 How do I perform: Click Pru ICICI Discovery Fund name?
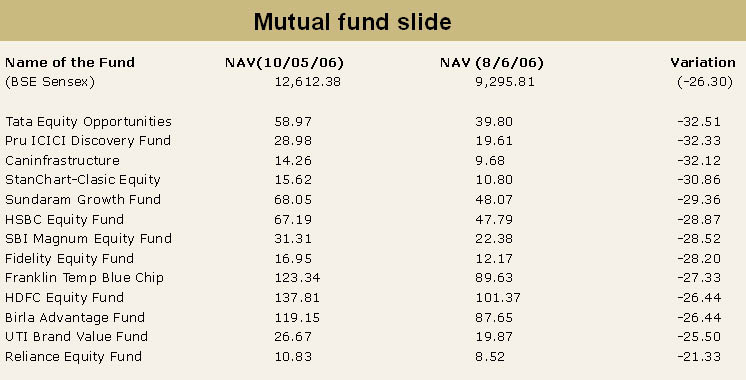88,141
